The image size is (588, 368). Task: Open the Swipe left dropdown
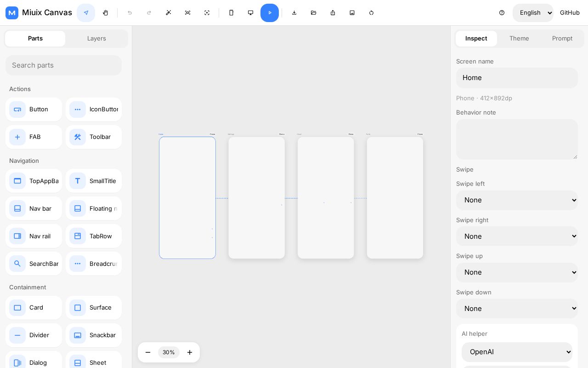pos(517,200)
